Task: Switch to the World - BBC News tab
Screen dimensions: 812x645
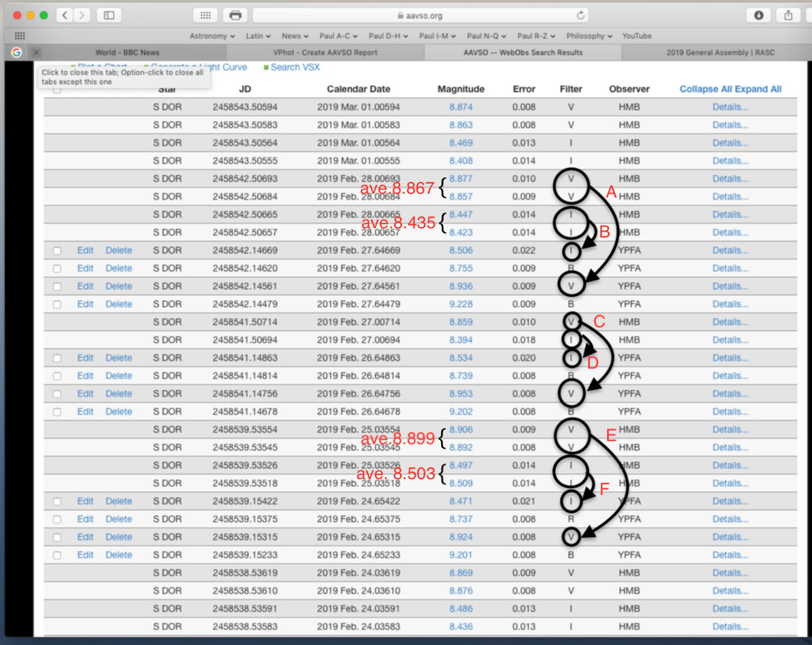Action: 127,52
